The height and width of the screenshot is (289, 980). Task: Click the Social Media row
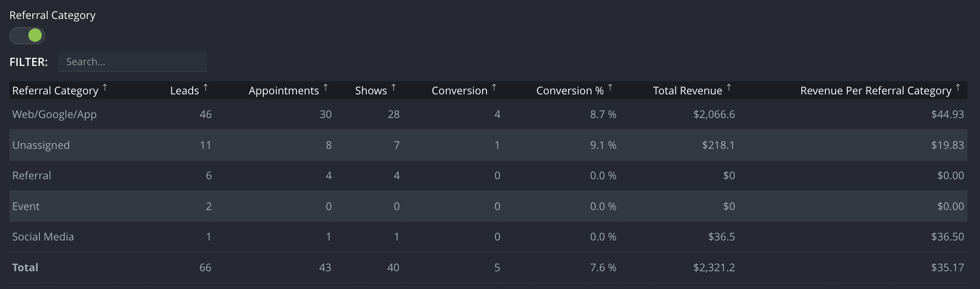pyautogui.click(x=488, y=237)
